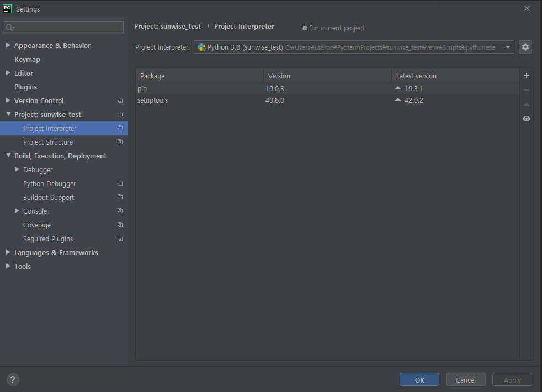Screen dimensions: 542x392
Task: Click setuptools version 40.8.0 cell
Action: click(275, 100)
